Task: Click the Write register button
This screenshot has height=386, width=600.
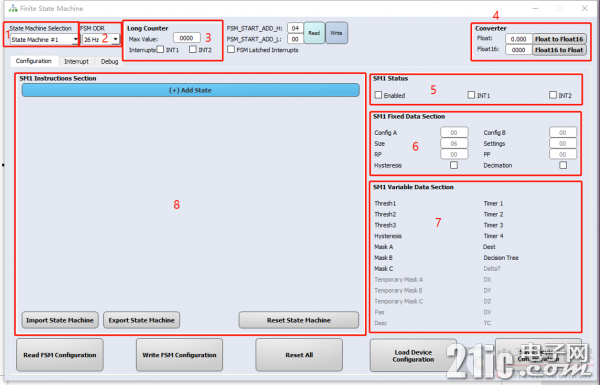Action: [x=336, y=33]
